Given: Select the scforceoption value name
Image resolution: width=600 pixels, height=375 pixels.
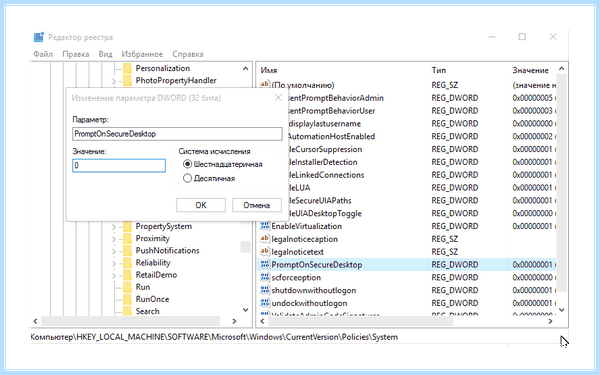Looking at the screenshot, I should click(296, 277).
